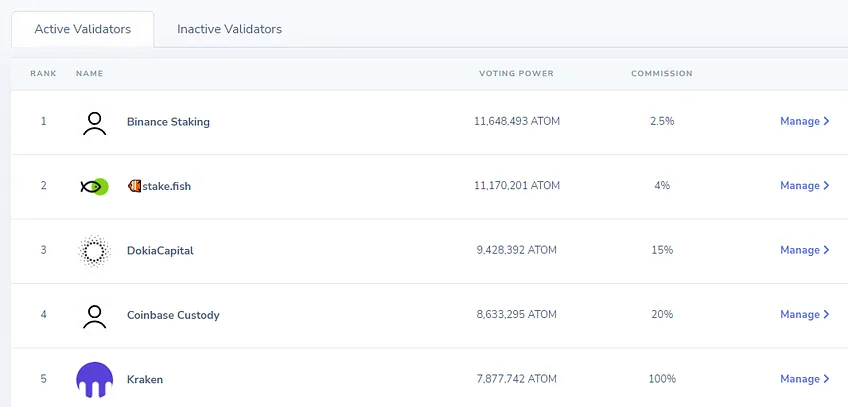This screenshot has height=407, width=848.
Task: Sort by the Rank column header
Action: click(43, 74)
